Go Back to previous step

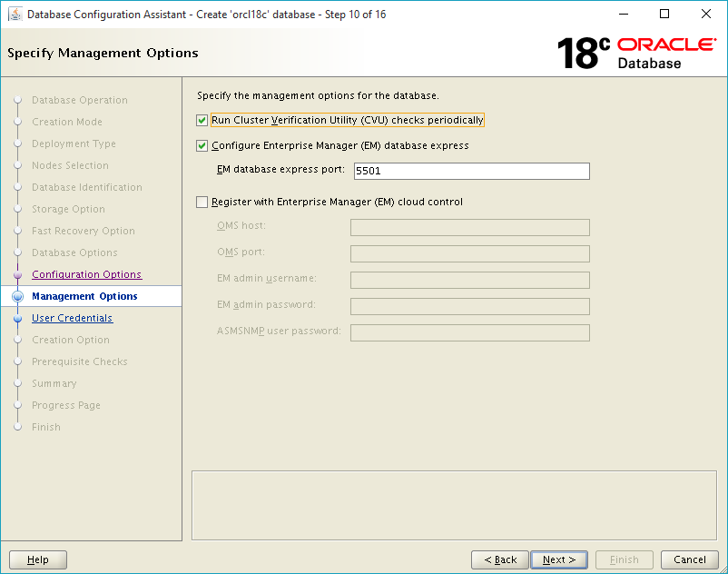(x=500, y=559)
